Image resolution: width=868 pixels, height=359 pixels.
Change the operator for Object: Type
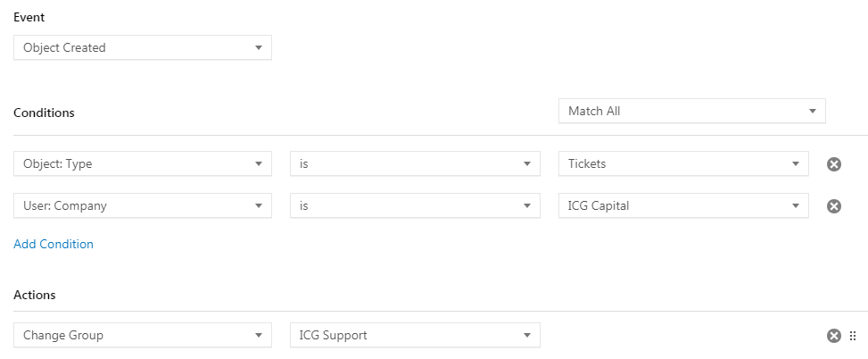(x=415, y=164)
